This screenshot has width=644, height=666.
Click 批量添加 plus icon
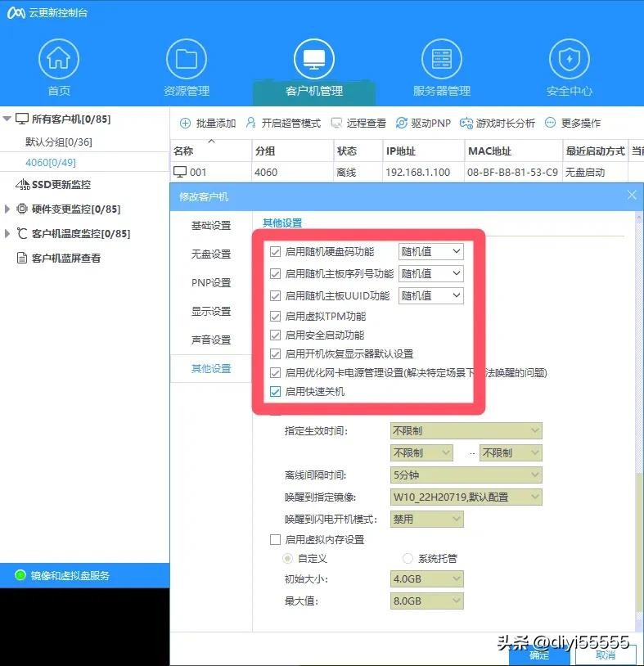[x=185, y=124]
